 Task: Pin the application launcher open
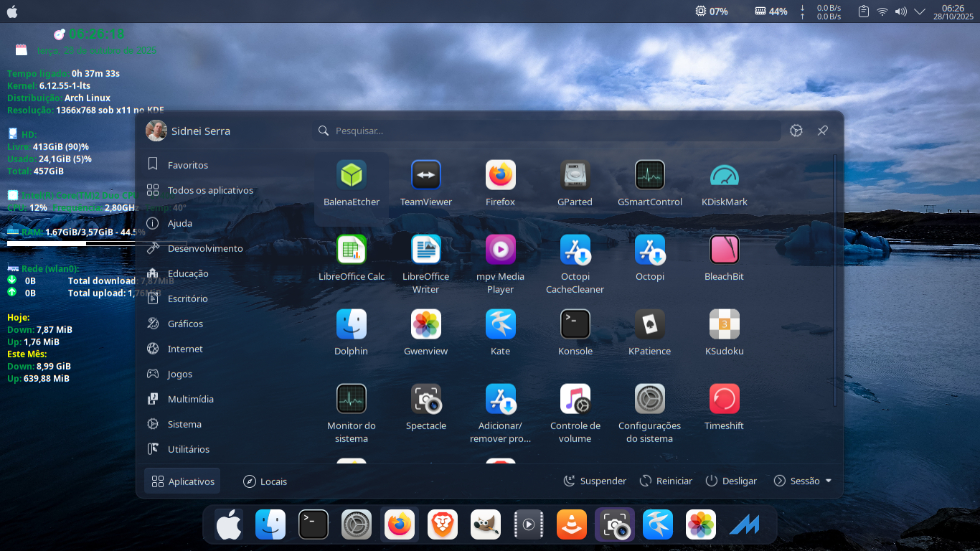click(x=823, y=131)
